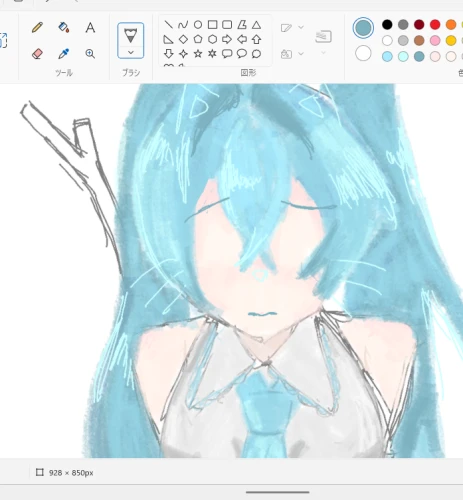Select the Fill bucket tool
Viewport: 463px width, 500px height.
coord(64,27)
